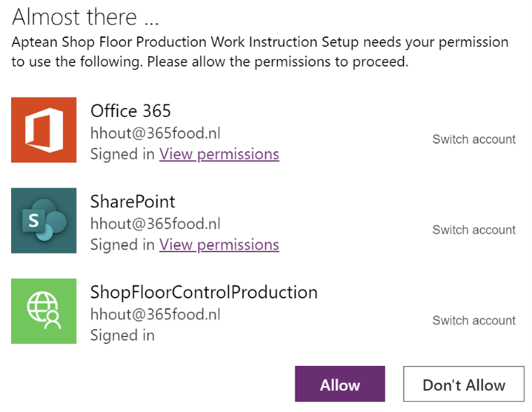Click the green ShopFloorControlProduction globe icon
The height and width of the screenshot is (412, 532).
pos(43,311)
